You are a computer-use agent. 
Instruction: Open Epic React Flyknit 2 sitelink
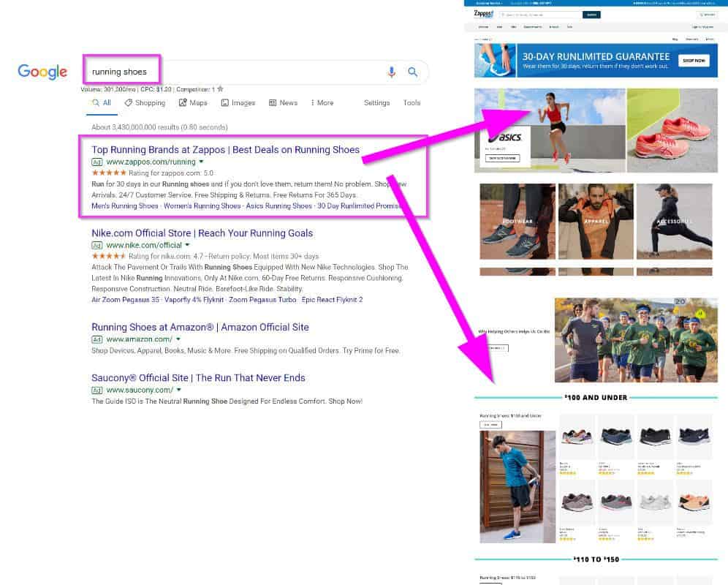coord(332,300)
